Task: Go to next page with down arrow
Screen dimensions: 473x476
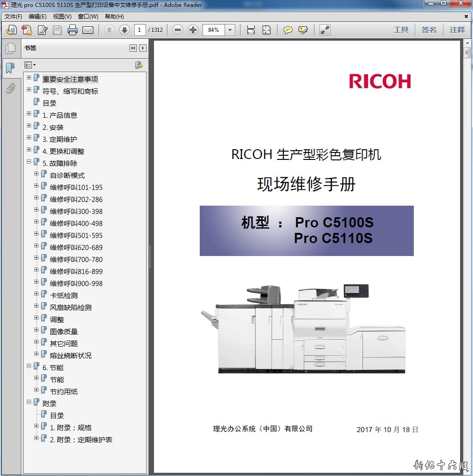Action: coord(124,30)
